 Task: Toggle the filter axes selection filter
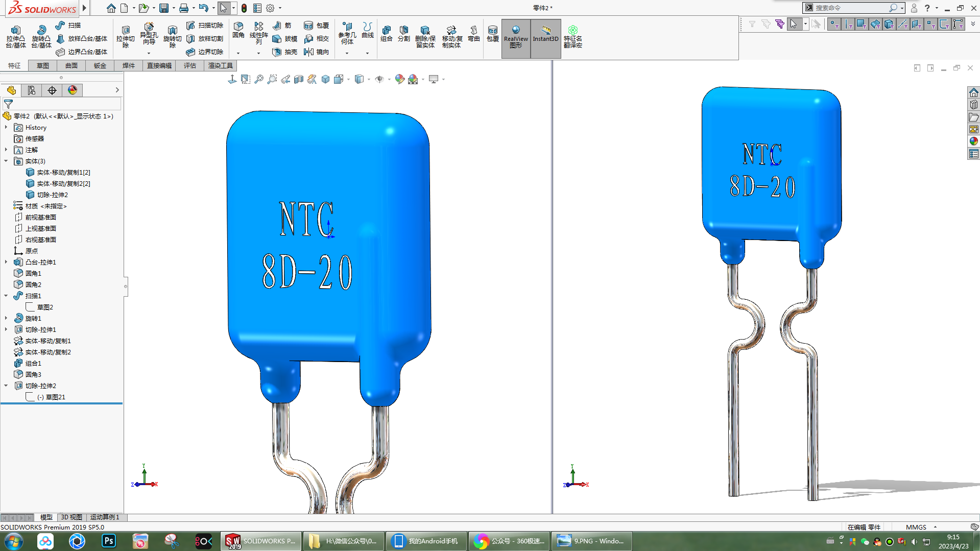pyautogui.click(x=903, y=24)
